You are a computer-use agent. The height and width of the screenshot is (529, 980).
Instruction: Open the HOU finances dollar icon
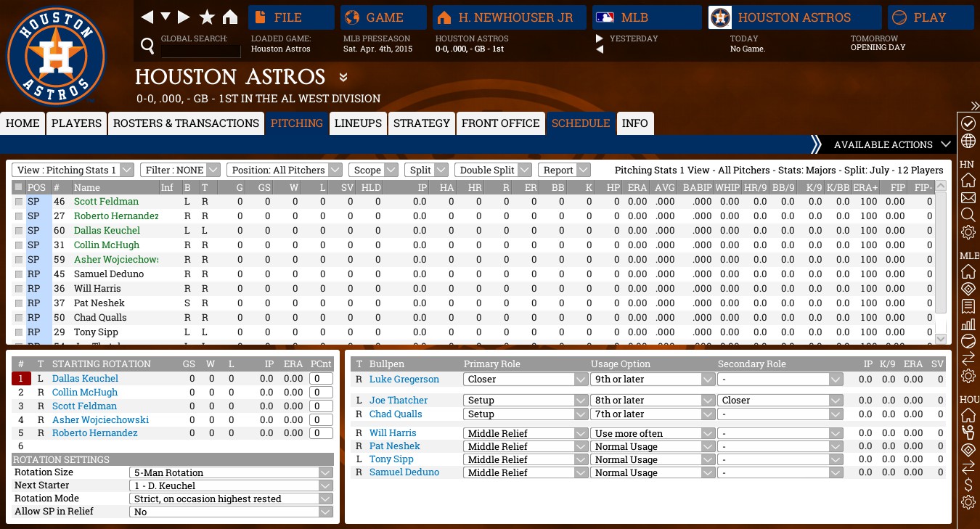968,485
